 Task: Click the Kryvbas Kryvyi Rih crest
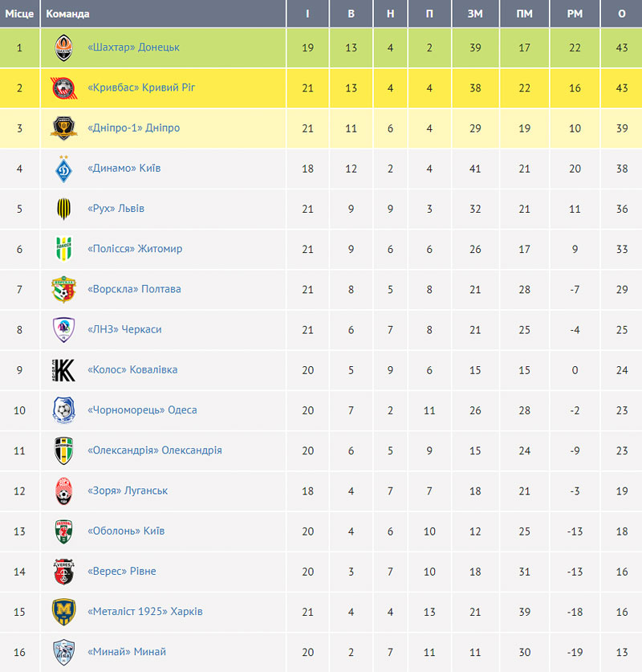click(x=64, y=88)
